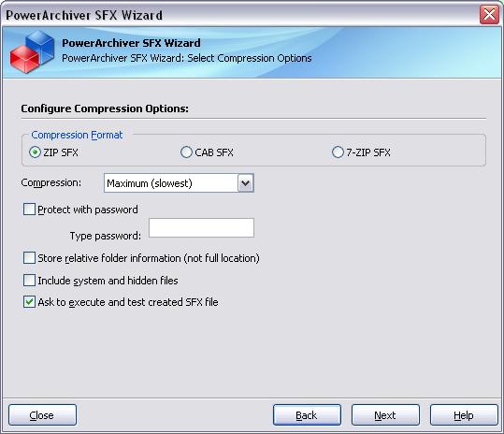This screenshot has height=434, width=504.
Task: Tick Store relative folder information checkbox
Action: click(x=29, y=258)
